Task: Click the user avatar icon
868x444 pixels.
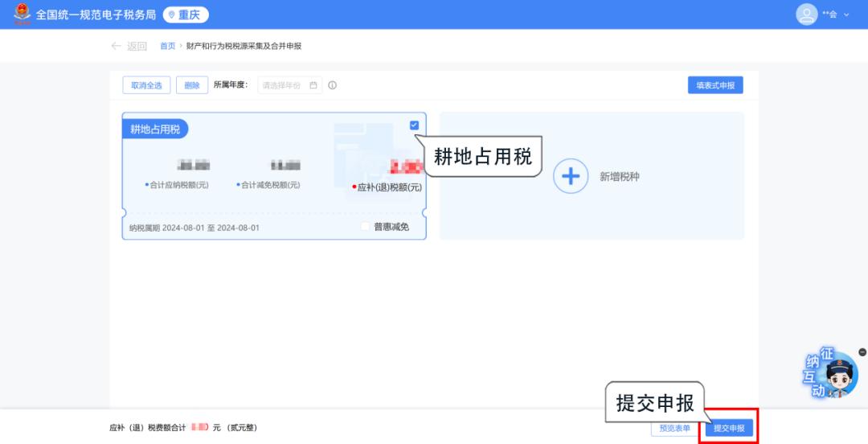Action: (806, 14)
